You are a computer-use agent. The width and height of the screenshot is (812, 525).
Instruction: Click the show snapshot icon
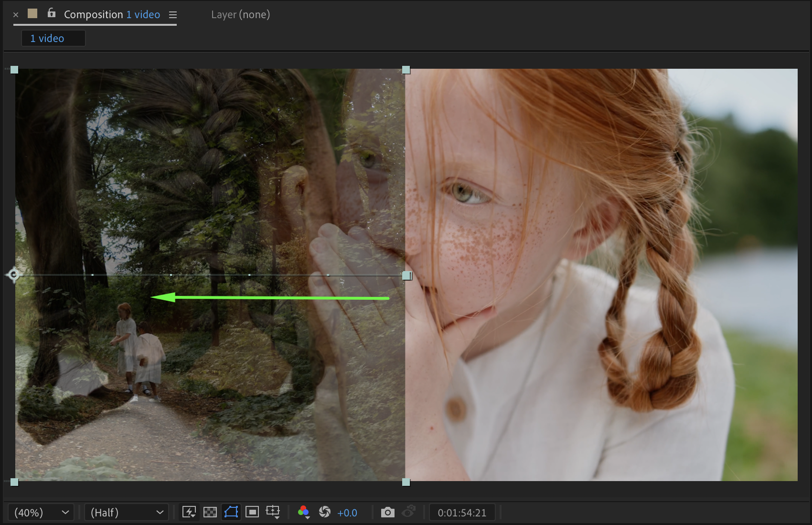[x=408, y=512]
